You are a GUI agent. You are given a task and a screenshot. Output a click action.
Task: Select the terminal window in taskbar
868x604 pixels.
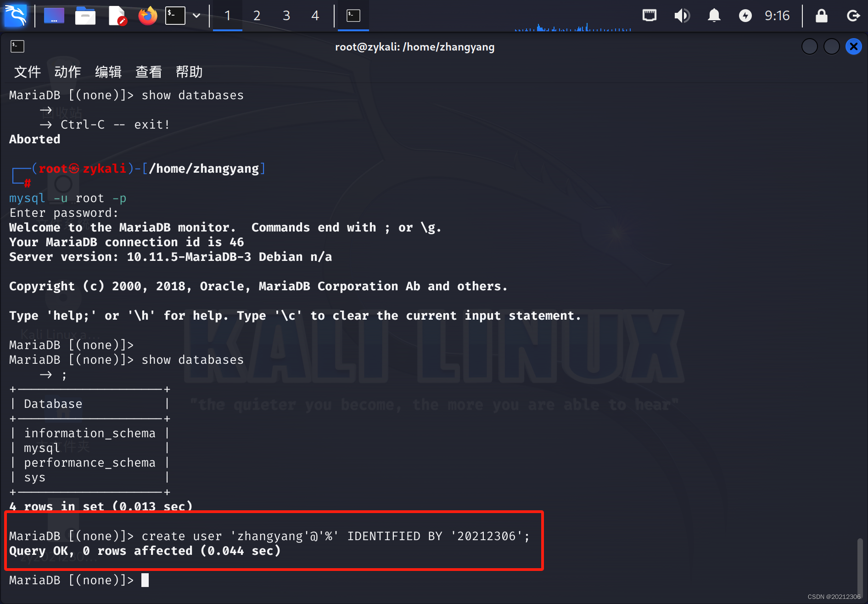(353, 16)
